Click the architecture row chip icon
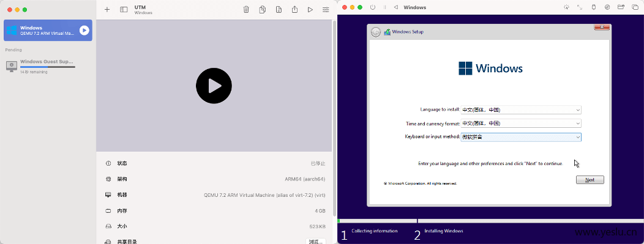This screenshot has width=644, height=244. 108,179
